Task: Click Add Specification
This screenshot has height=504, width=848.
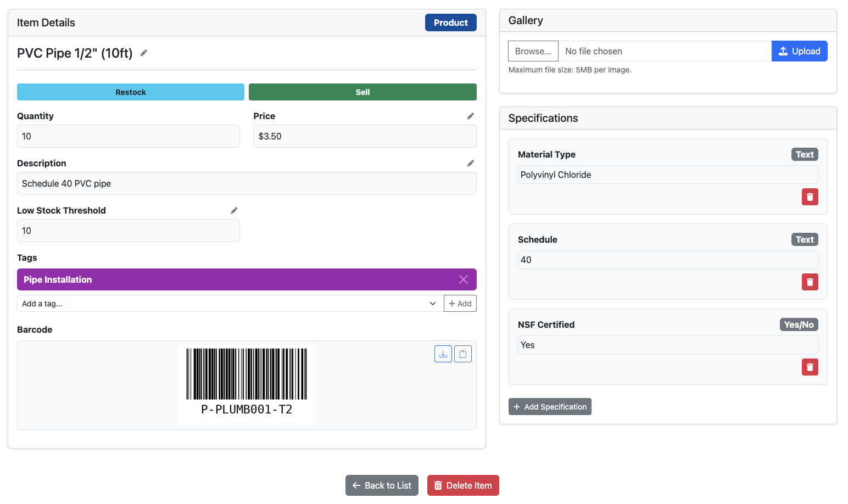Action: click(x=549, y=406)
